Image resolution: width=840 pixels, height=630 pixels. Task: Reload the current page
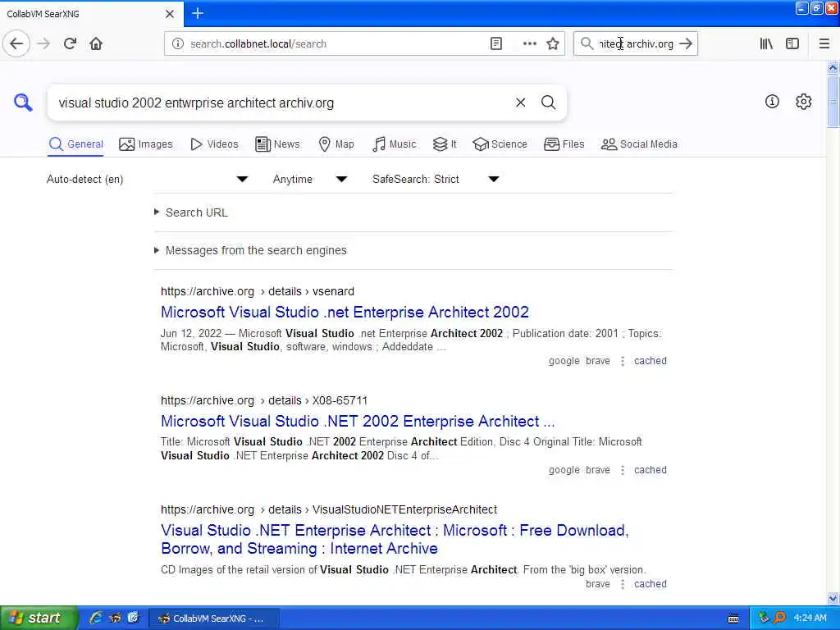[x=70, y=43]
